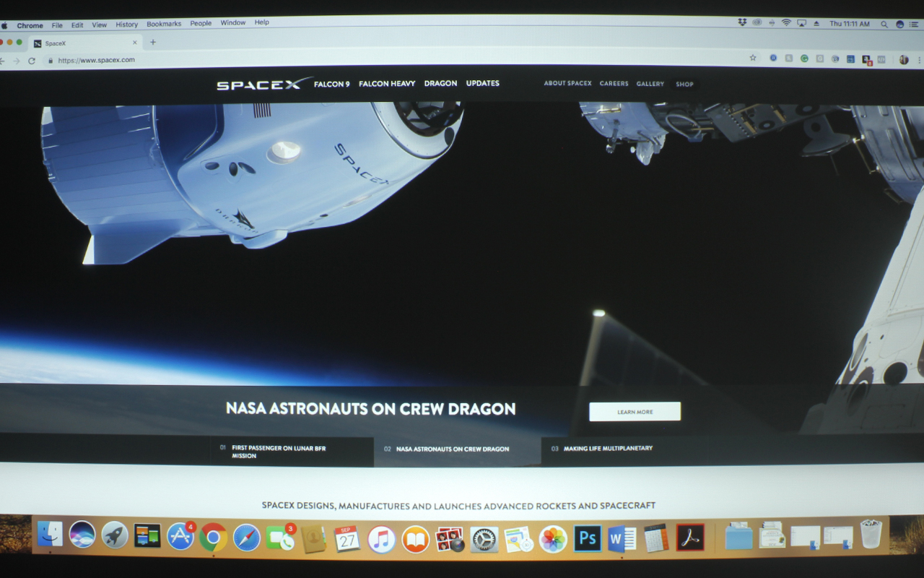This screenshot has width=924, height=578.
Task: Click the Shop button in header
Action: point(684,84)
